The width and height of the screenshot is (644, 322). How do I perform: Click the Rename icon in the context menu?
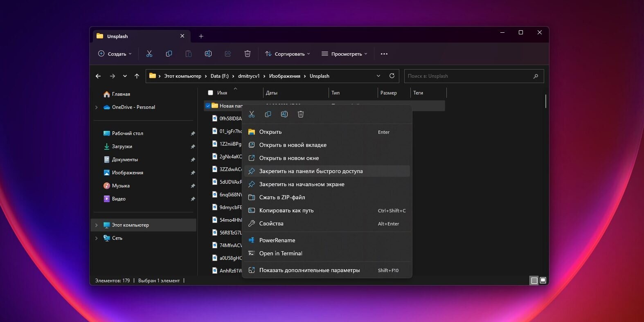pyautogui.click(x=284, y=114)
